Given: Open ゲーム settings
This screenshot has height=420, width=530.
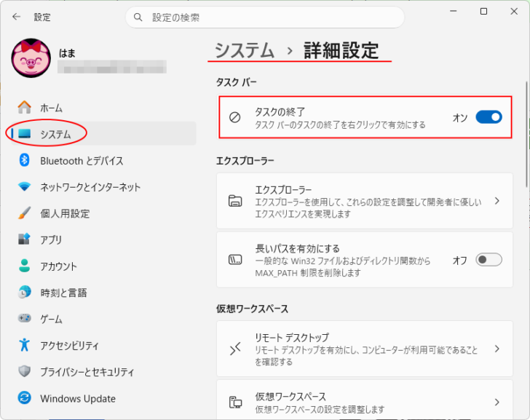Looking at the screenshot, I should coord(103,318).
